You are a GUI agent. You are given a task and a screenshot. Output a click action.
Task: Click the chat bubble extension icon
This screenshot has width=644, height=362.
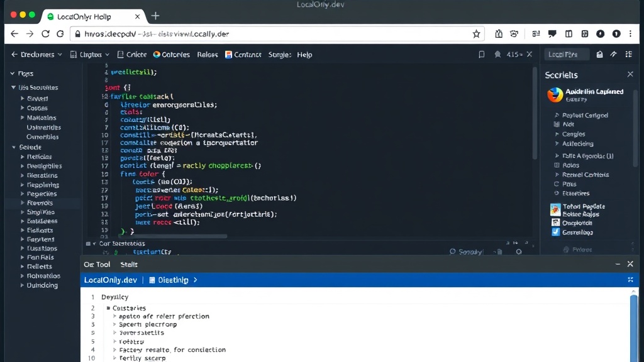click(x=552, y=34)
